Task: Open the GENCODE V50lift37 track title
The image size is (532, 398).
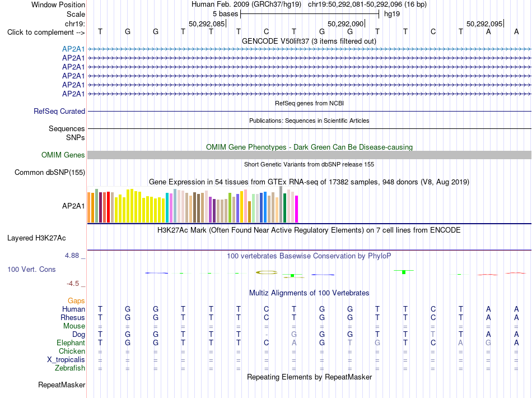Action: pos(309,41)
